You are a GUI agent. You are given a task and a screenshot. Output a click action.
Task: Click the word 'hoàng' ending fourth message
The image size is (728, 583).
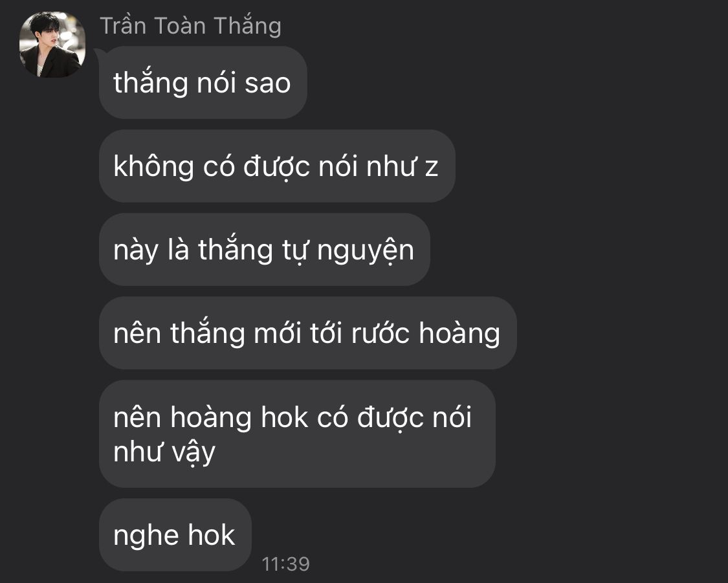pyautogui.click(x=459, y=334)
